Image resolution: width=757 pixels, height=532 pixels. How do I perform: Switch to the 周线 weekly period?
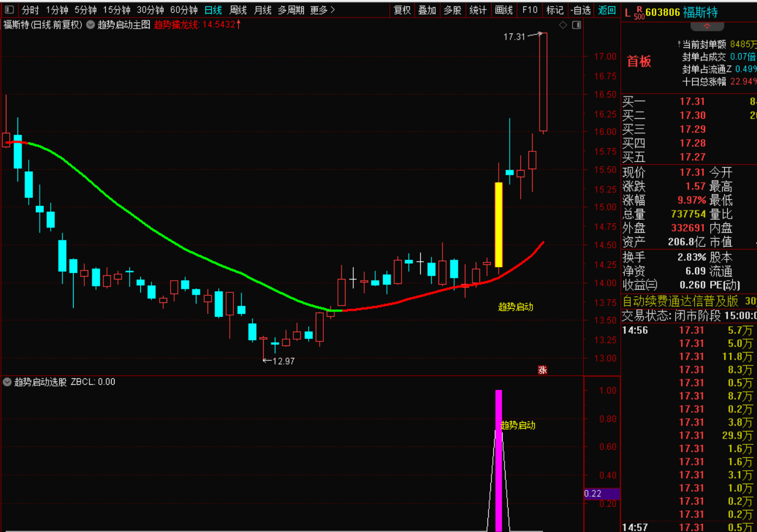pos(238,10)
